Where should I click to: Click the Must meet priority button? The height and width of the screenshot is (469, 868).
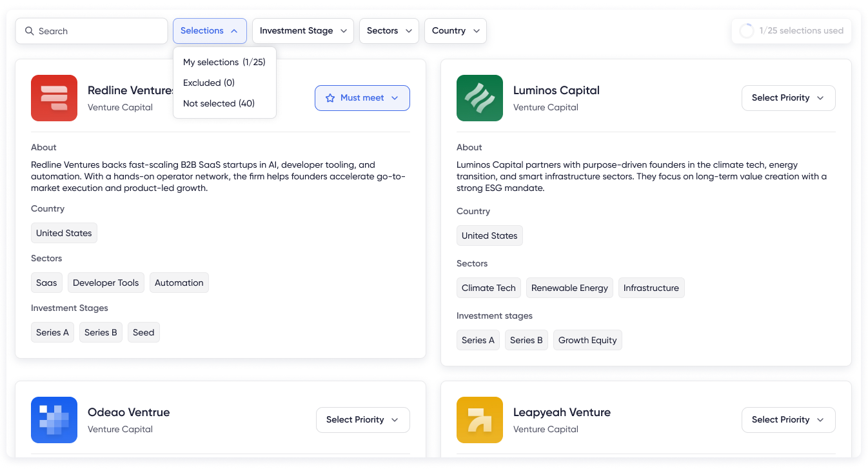click(x=362, y=97)
